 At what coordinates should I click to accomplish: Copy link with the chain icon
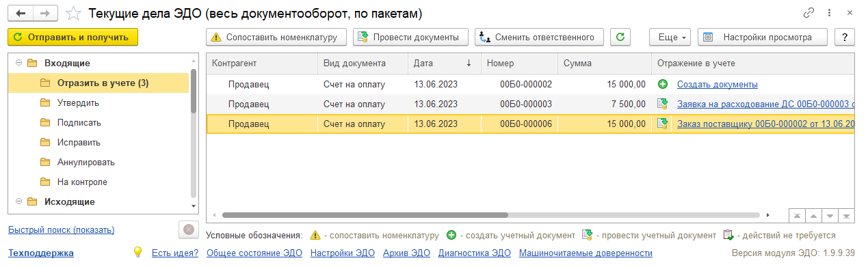tap(809, 13)
